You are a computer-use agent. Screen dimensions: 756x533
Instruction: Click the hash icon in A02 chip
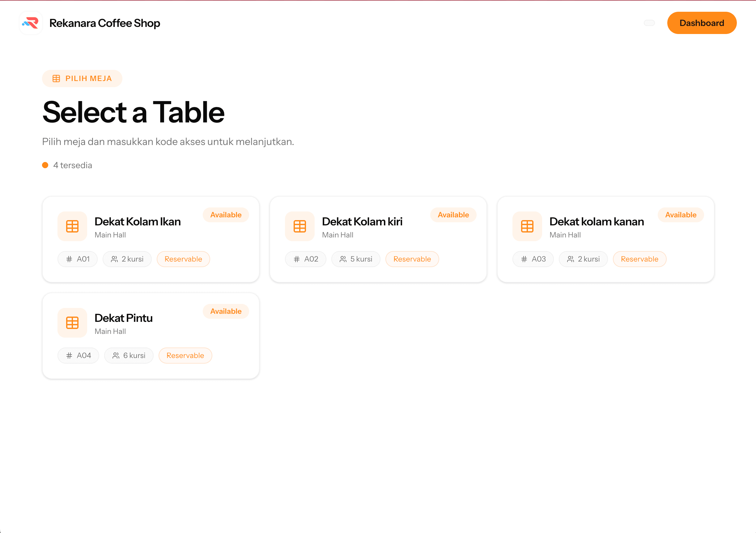(297, 259)
